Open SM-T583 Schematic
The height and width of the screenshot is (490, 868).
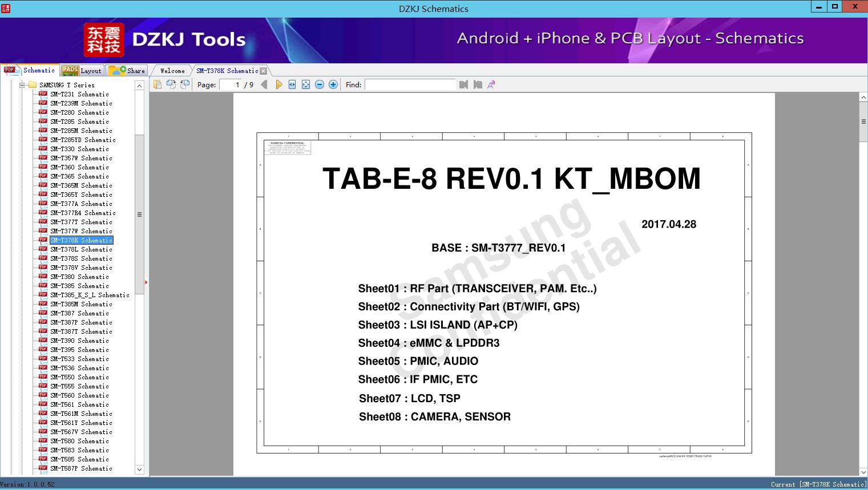pos(79,450)
